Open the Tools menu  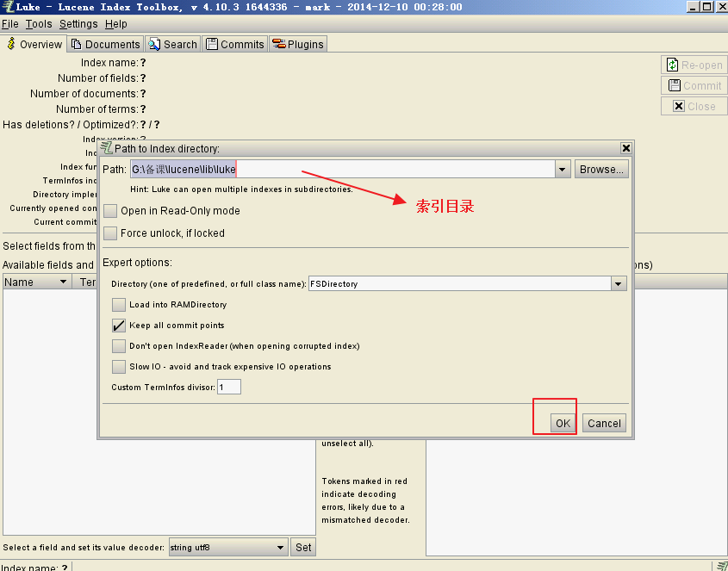pyautogui.click(x=39, y=23)
